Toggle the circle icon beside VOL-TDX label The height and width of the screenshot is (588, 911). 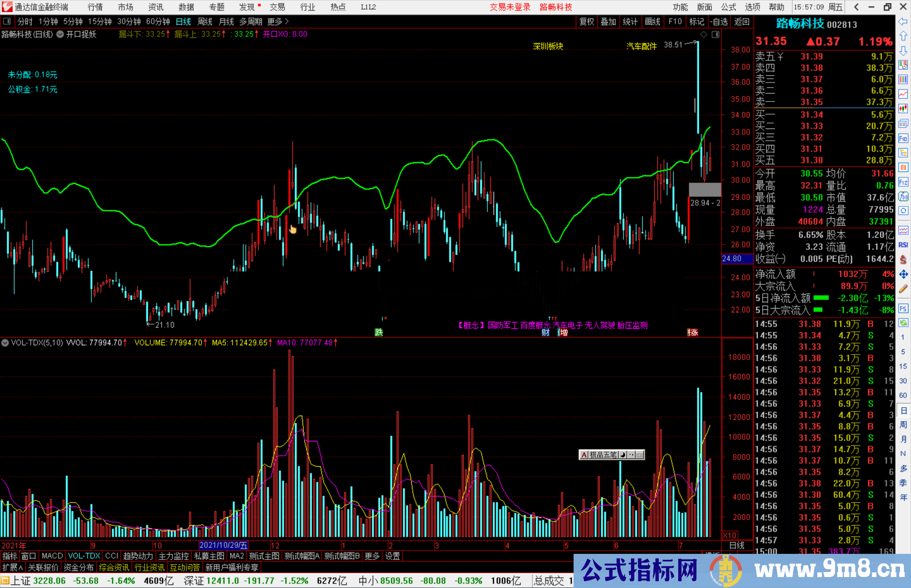(x=5, y=343)
